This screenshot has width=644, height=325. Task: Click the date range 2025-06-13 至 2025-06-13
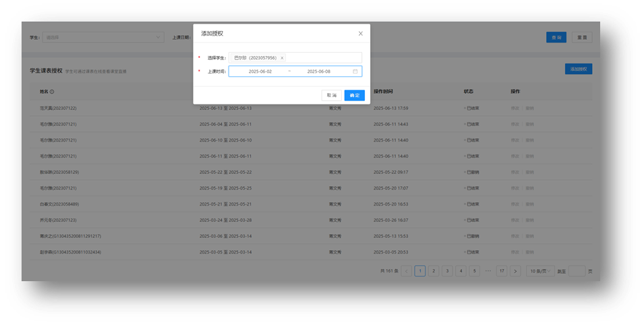(225, 109)
